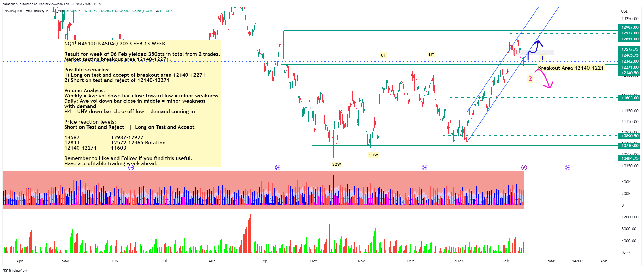Select the 12271.00 price level label
Viewport: 644px width, 275px height.
(x=629, y=67)
